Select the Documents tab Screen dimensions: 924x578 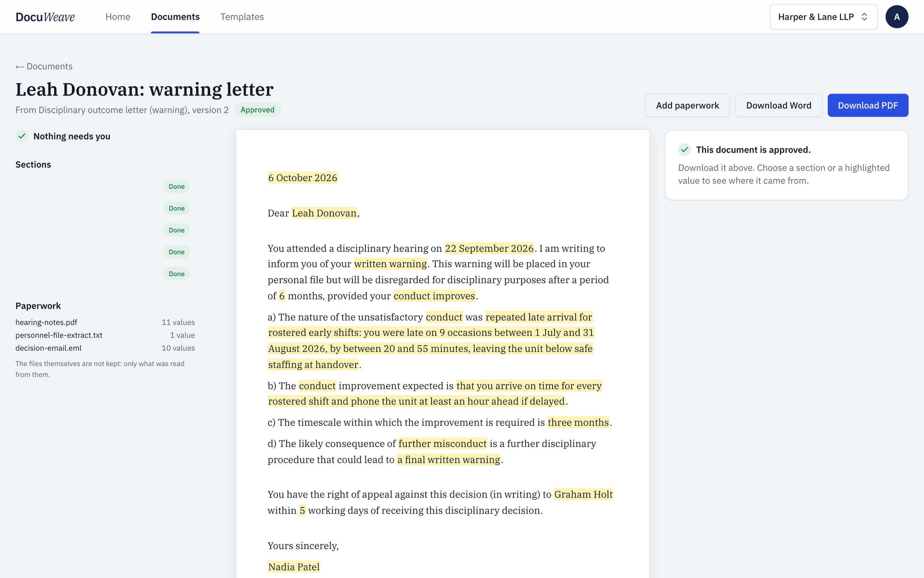pos(175,17)
